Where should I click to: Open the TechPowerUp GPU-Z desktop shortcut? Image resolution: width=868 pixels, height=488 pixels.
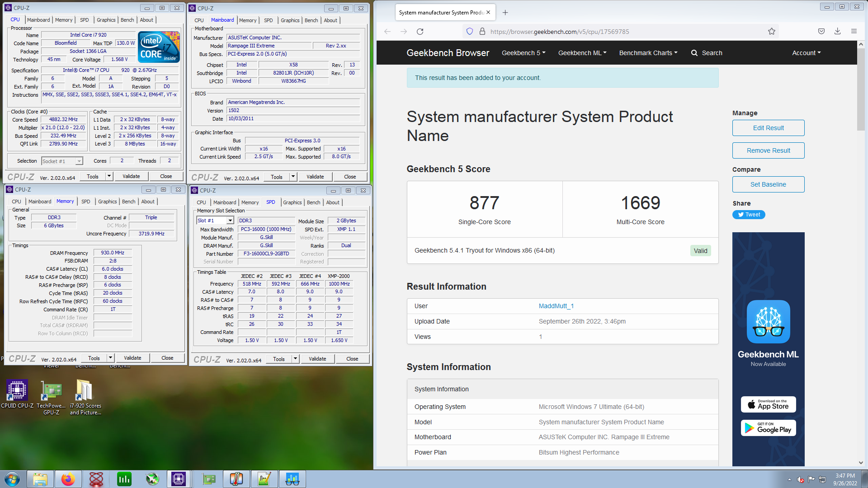coord(51,398)
